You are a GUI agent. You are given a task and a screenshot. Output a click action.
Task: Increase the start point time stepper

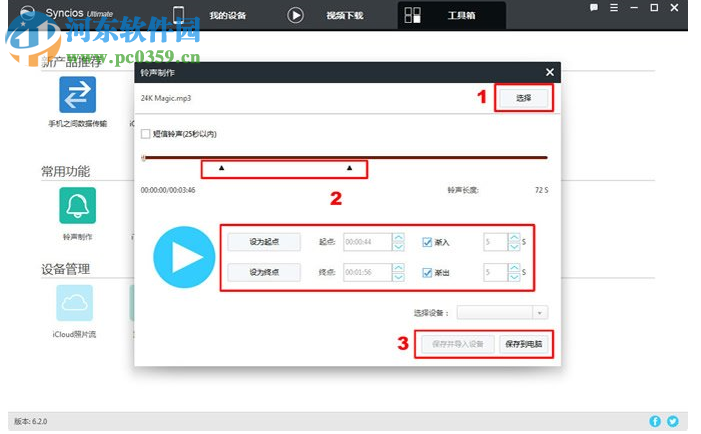[398, 237]
